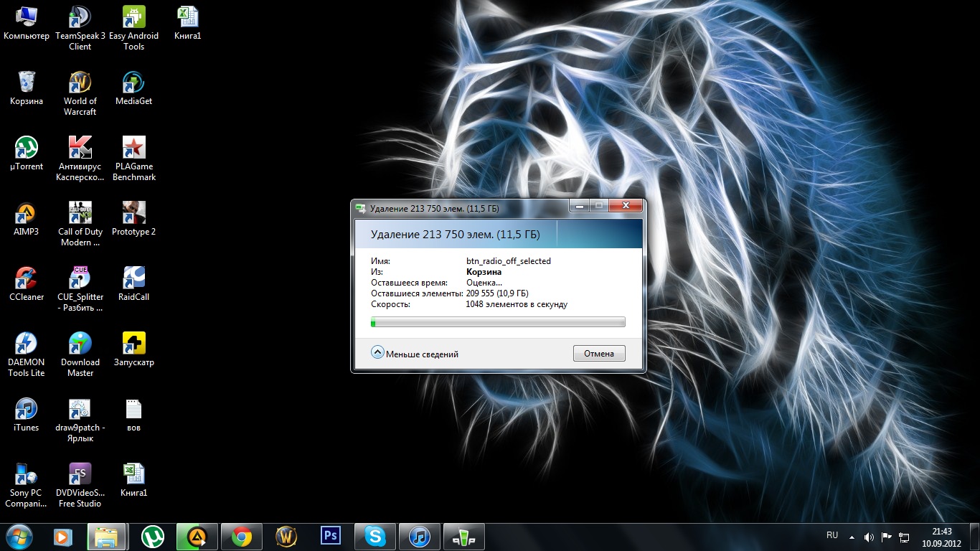Open the volume control in the tray
Viewport: 980px width, 551px height.
click(x=869, y=537)
